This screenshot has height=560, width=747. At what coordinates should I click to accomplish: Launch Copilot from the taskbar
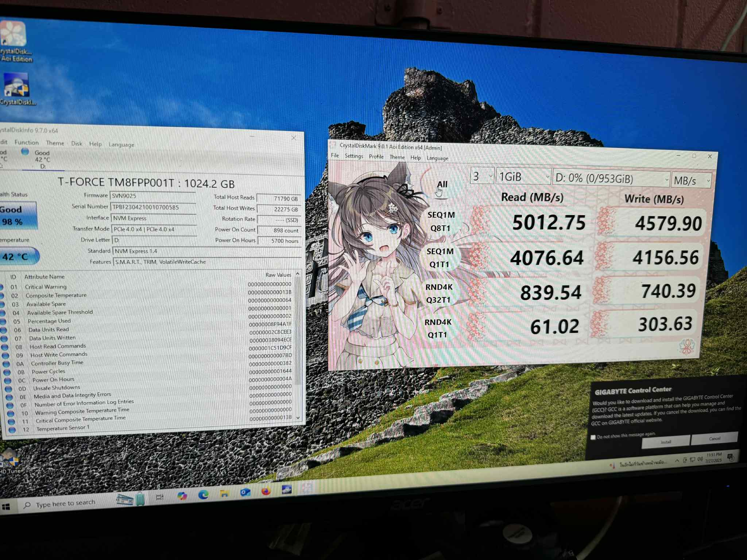pyautogui.click(x=182, y=496)
